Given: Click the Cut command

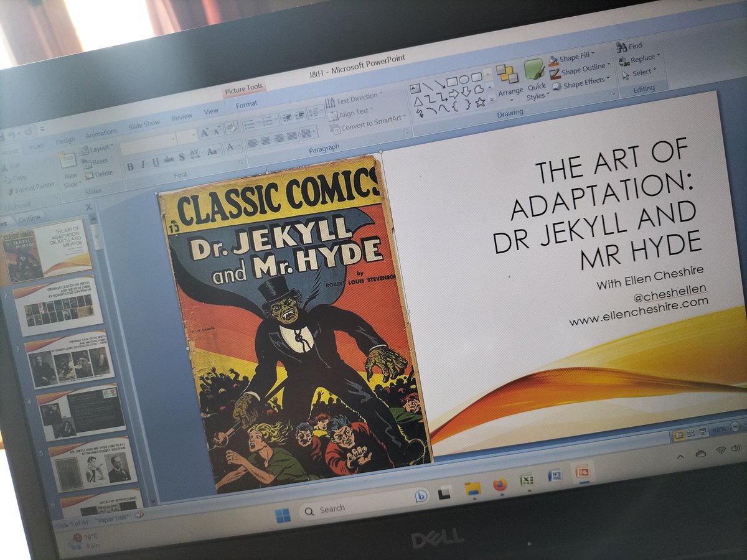Looking at the screenshot, I should click(10, 166).
